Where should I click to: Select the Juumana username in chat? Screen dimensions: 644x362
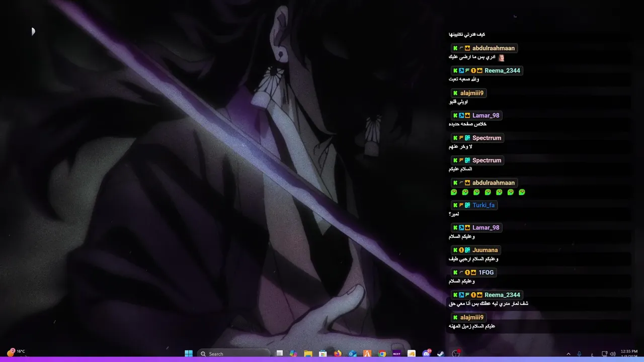(x=485, y=250)
